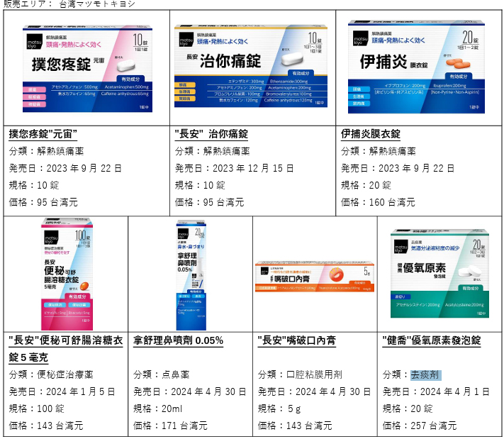The image size is (504, 439).
Task: Click 価格：143 台湾元 under 嘴破口內膏
Action: pyautogui.click(x=295, y=426)
